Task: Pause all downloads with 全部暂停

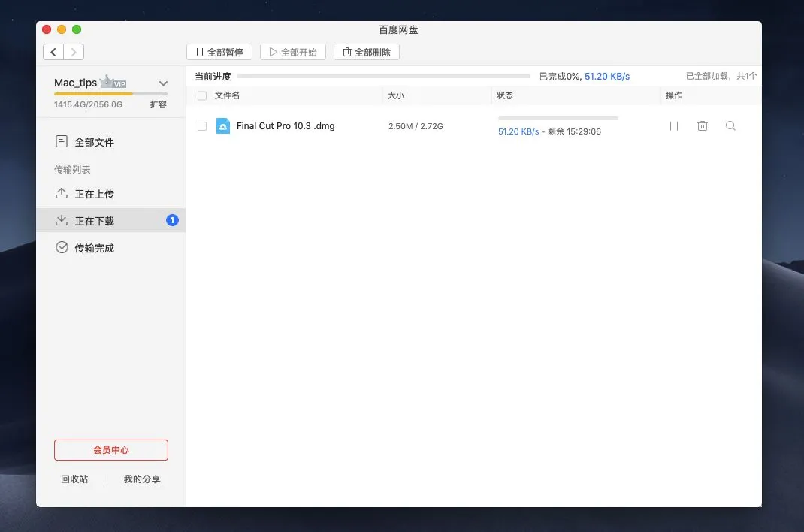Action: pyautogui.click(x=219, y=52)
